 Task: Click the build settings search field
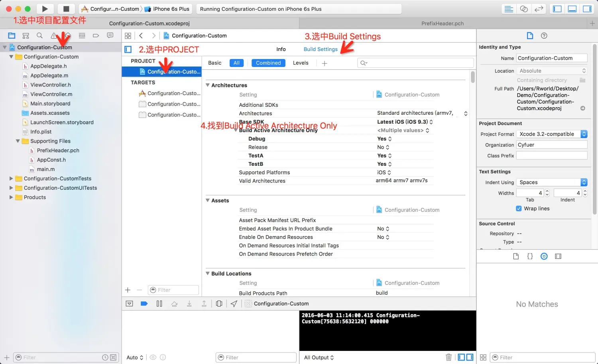point(415,63)
